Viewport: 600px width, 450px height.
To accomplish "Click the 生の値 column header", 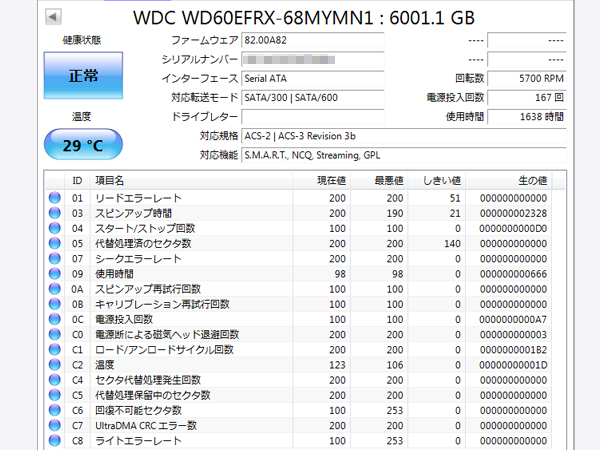I will (x=509, y=181).
